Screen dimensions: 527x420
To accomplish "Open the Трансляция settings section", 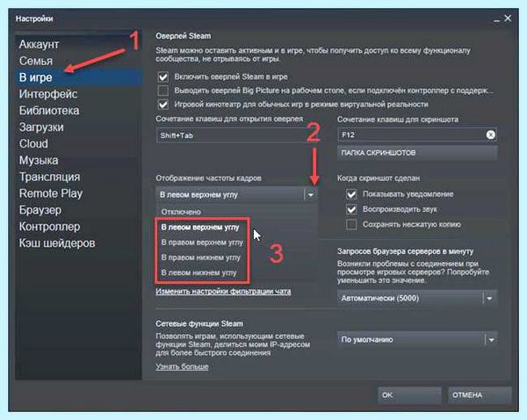I will point(79,177).
